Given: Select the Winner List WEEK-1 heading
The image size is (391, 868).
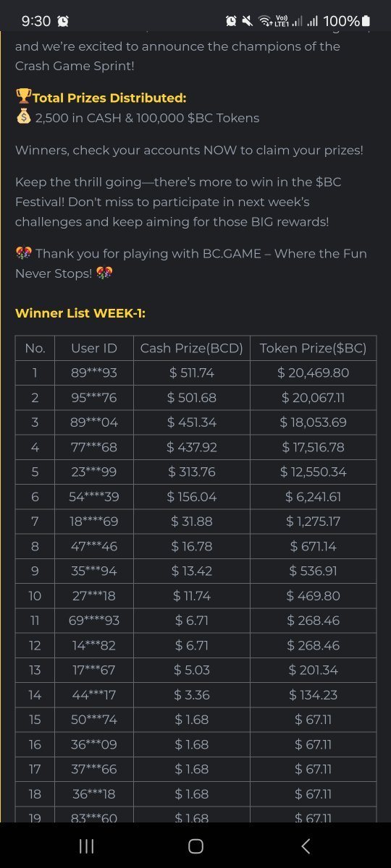Looking at the screenshot, I should point(82,313).
